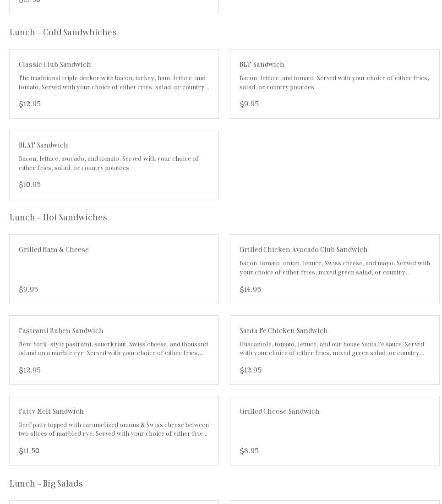Choose the BLAT Sandwich title
The height and width of the screenshot is (504, 442).
[44, 146]
